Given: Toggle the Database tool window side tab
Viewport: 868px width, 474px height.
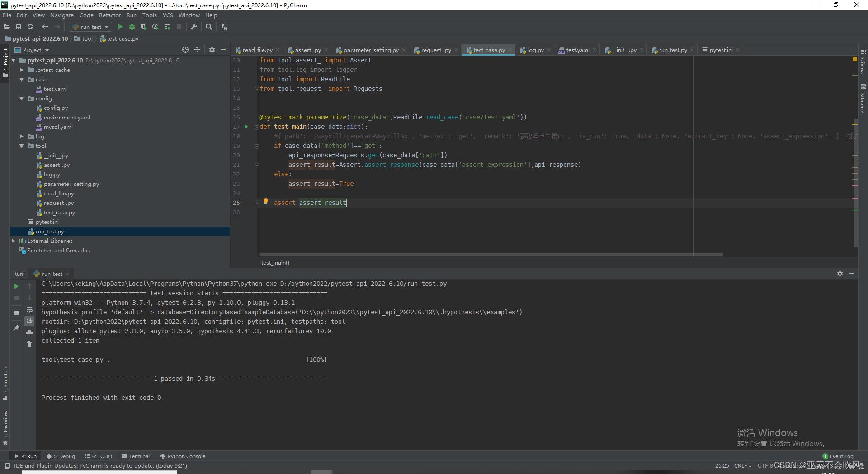Looking at the screenshot, I should pyautogui.click(x=863, y=99).
